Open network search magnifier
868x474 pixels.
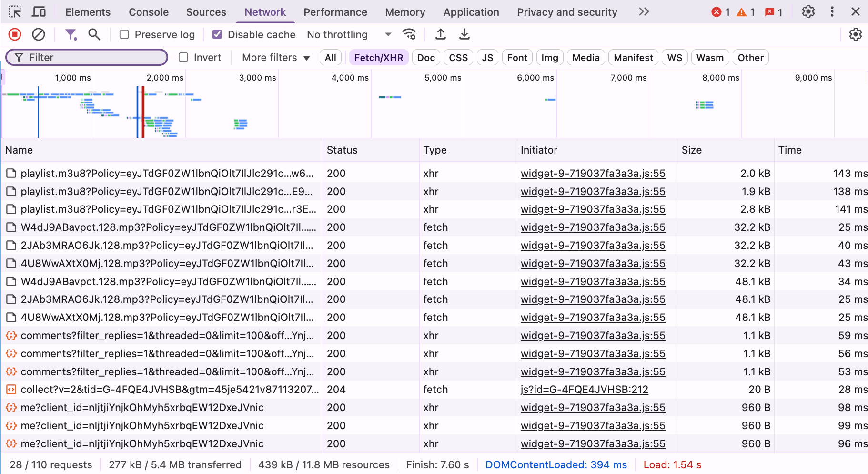94,34
